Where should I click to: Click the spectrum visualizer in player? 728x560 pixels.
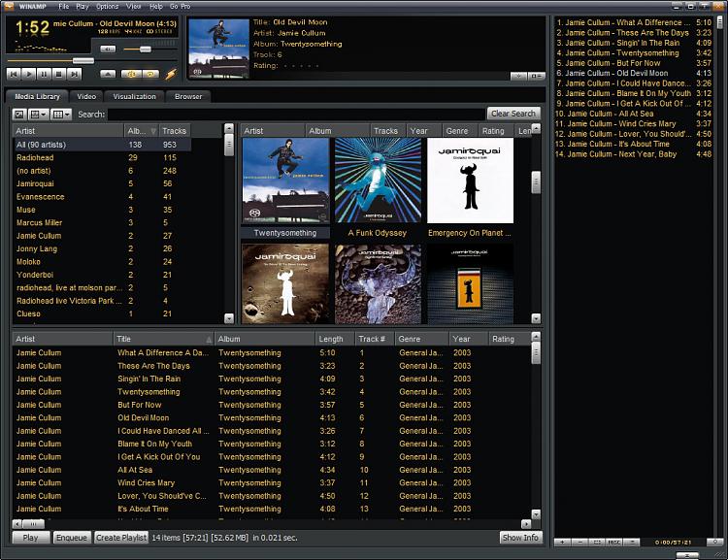tap(41, 47)
